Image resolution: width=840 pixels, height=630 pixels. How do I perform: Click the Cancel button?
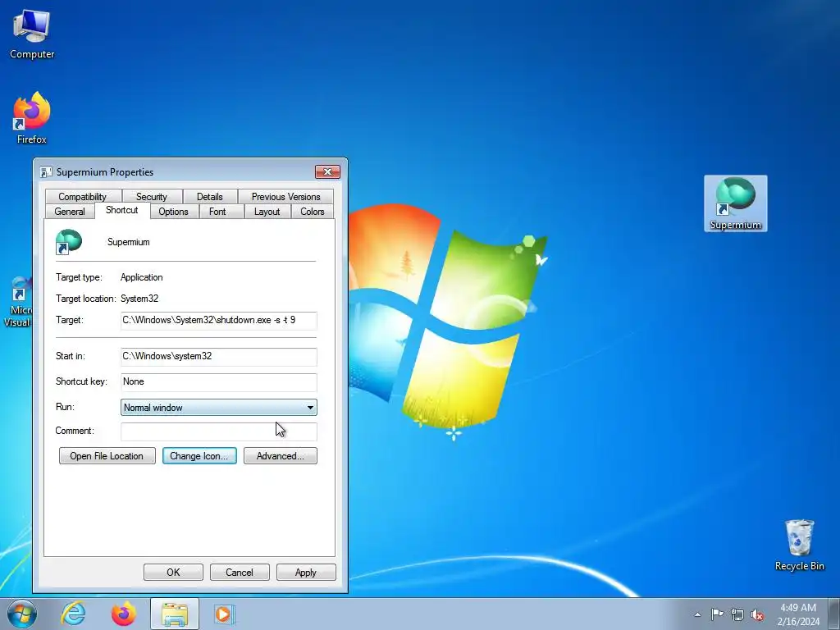click(240, 572)
